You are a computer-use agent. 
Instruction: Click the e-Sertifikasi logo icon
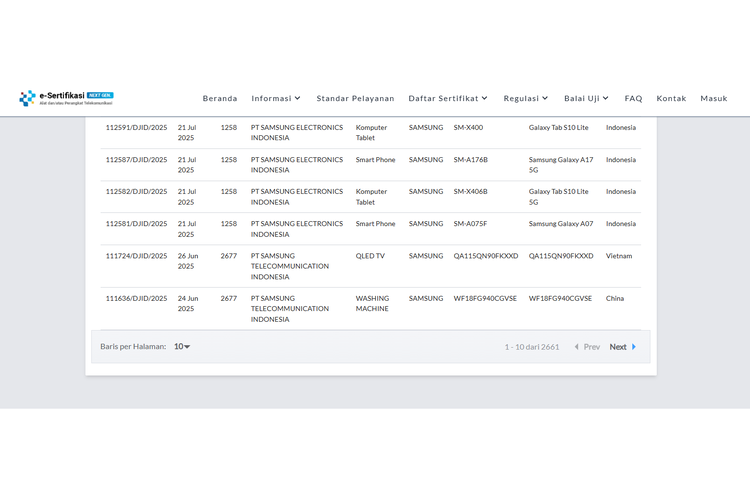tap(27, 98)
